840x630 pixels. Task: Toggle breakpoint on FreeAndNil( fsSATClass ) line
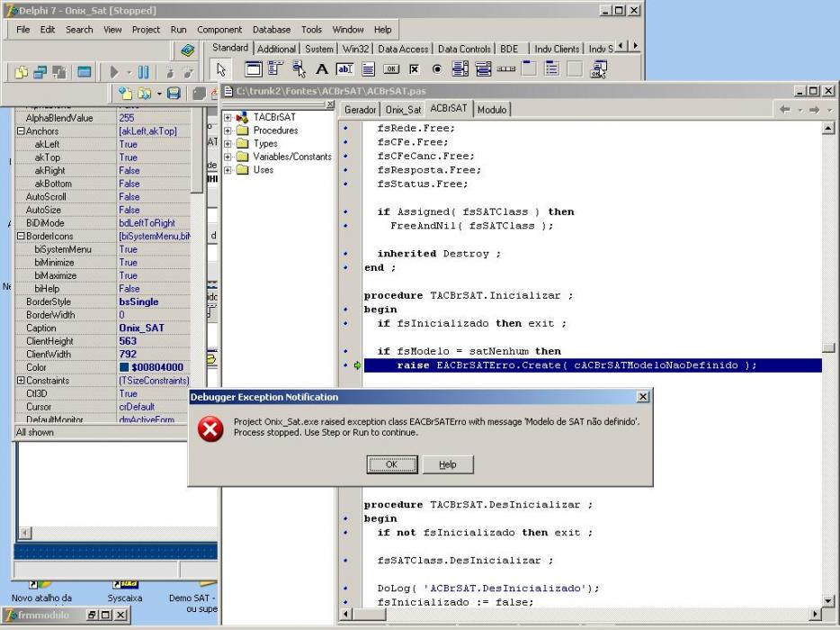pos(345,226)
